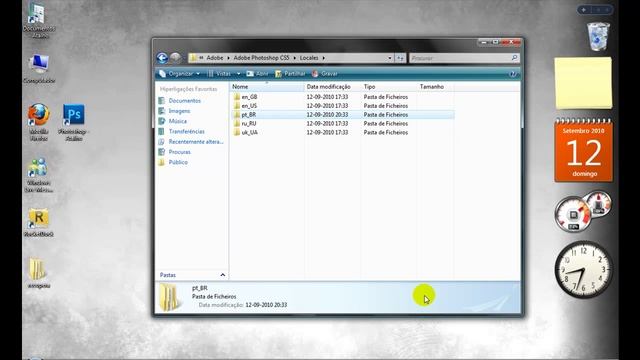640x360 pixels.
Task: Click the Abrir toolbar button
Action: tap(257, 73)
